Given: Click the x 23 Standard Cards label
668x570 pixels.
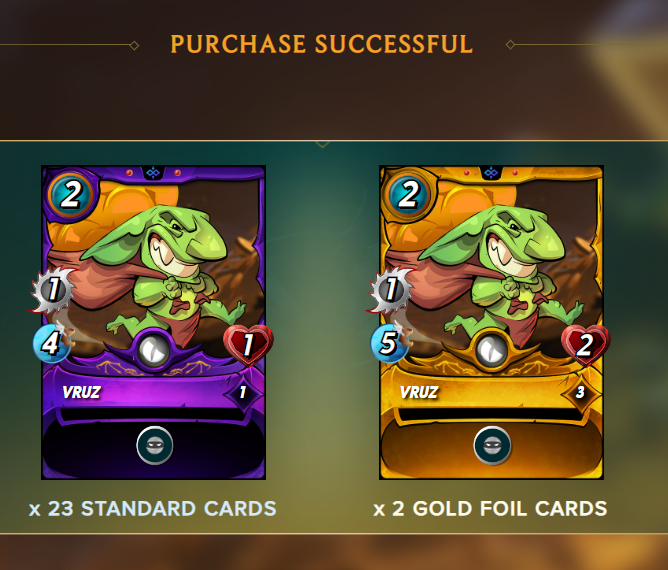Looking at the screenshot, I should pyautogui.click(x=153, y=509).
